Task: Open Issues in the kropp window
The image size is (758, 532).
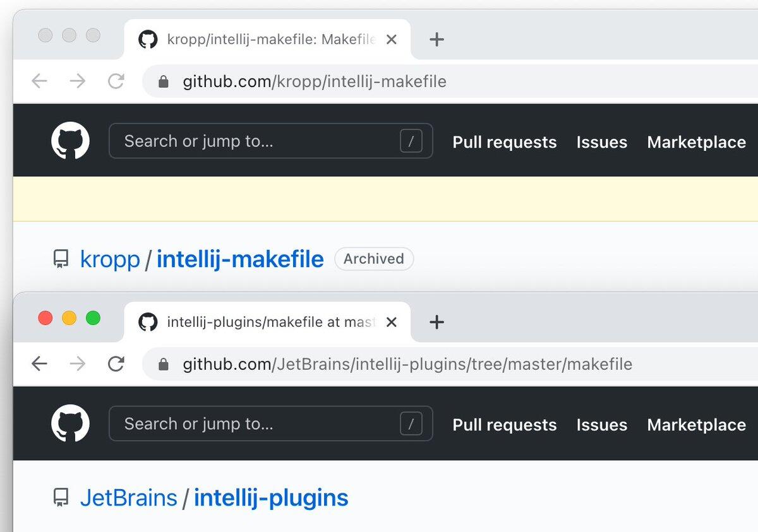Action: (601, 142)
